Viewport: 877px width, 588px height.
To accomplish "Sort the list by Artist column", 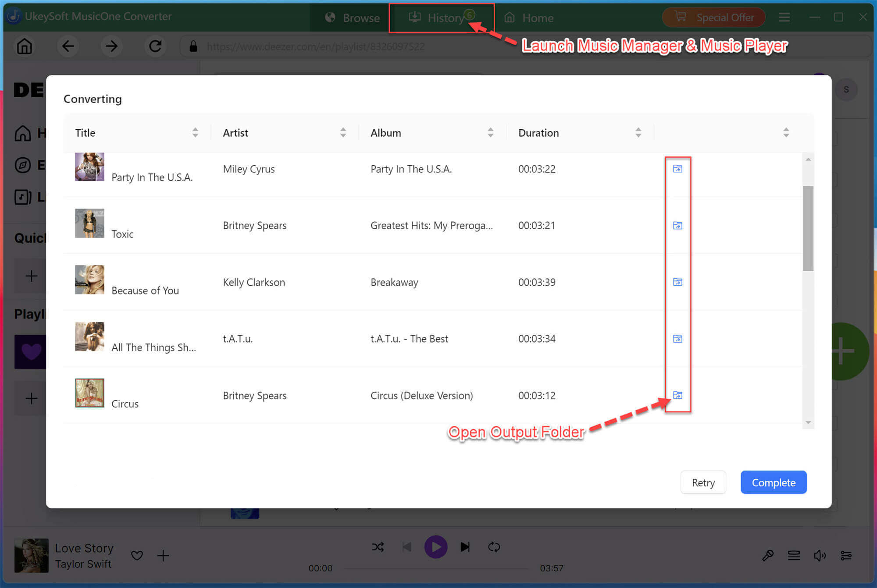I will [343, 133].
